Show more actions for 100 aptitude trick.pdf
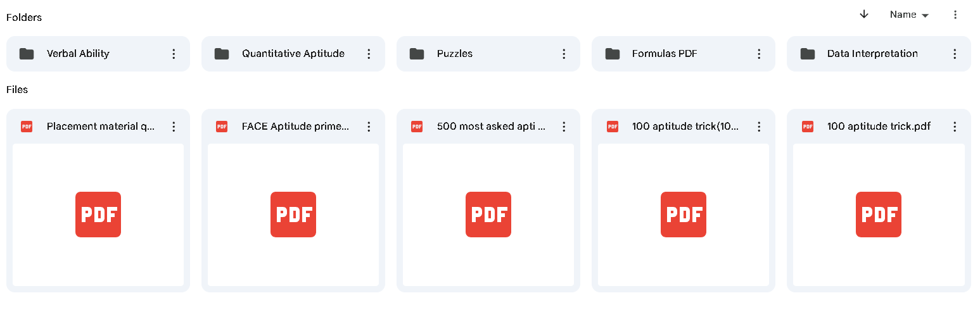The height and width of the screenshot is (324, 980). pyautogui.click(x=955, y=127)
